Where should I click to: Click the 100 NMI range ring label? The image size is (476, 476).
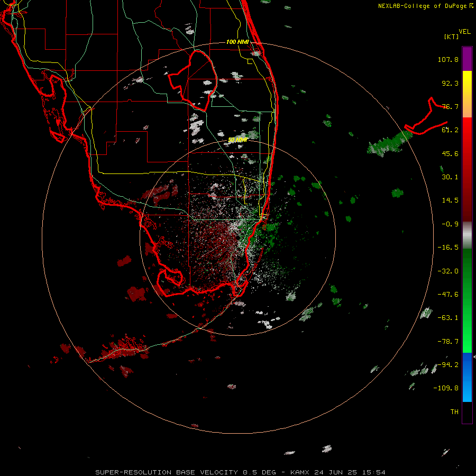237,42
